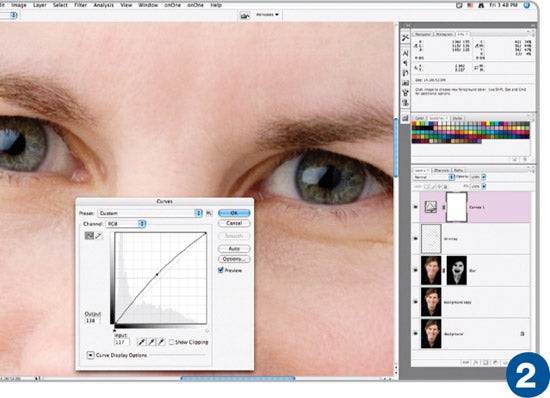Image resolution: width=550 pixels, height=398 pixels.
Task: Click the red swatch in Swatches panel
Action: click(x=414, y=124)
